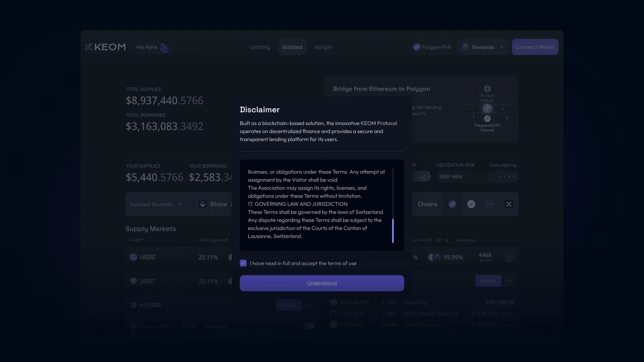The width and height of the screenshot is (644, 362).
Task: Open the Polygon PoS network selector
Action: (432, 47)
